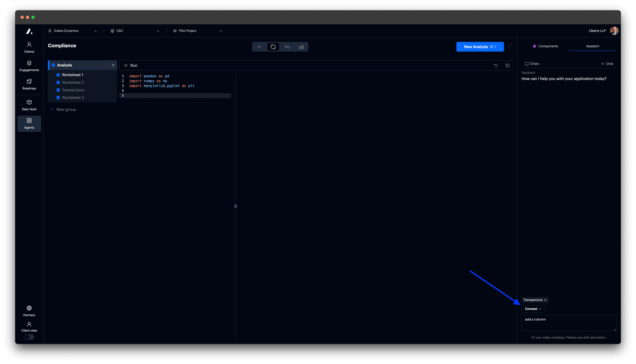Expand the Solara Dynamics dropdown
Image resolution: width=636 pixels, height=364 pixels.
95,31
